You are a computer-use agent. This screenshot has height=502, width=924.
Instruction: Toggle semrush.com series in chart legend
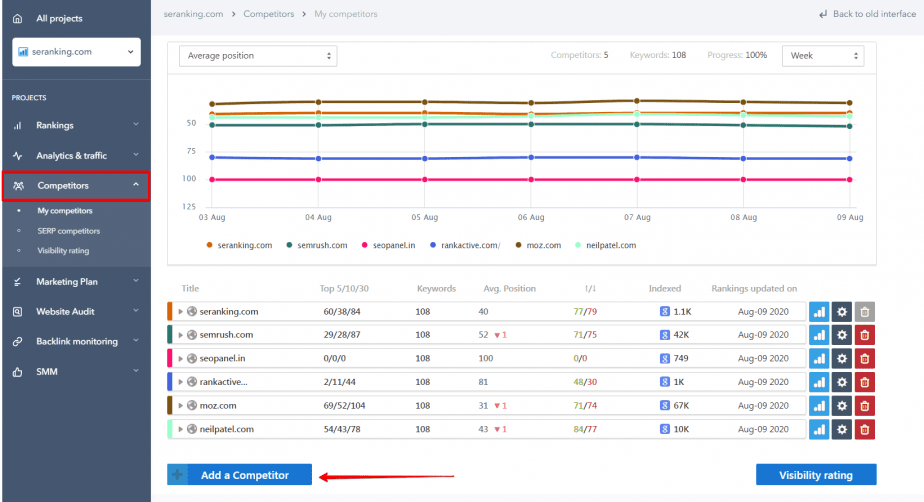click(316, 245)
